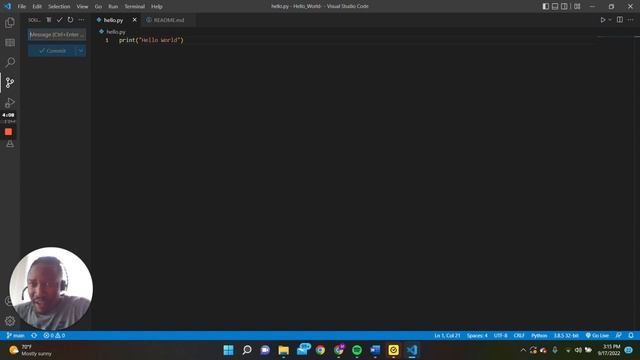Open the Manage gear settings icon
The width and height of the screenshot is (640, 360).
tap(10, 321)
